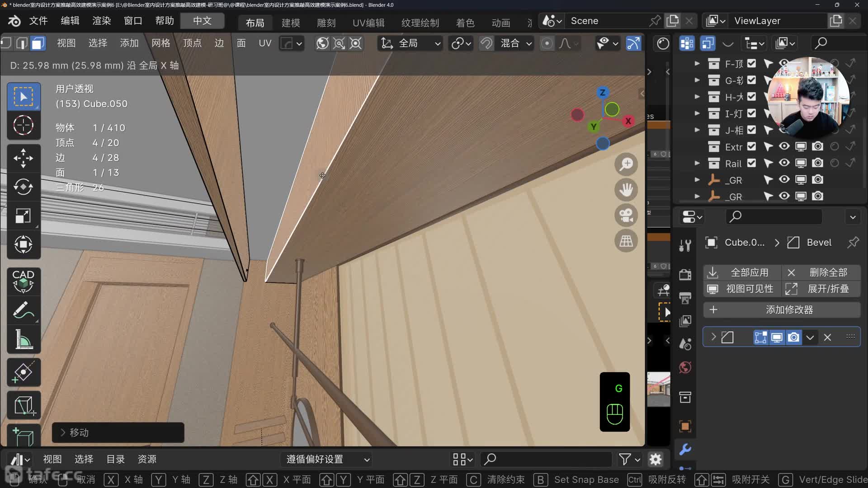The height and width of the screenshot is (488, 868).
Task: Expand the Rail collection tree
Action: (697, 163)
